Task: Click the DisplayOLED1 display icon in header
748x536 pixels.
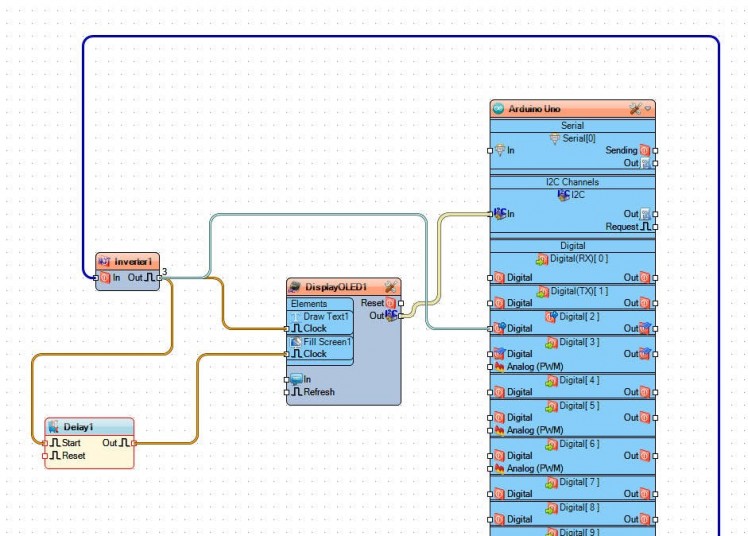Action: [x=295, y=287]
